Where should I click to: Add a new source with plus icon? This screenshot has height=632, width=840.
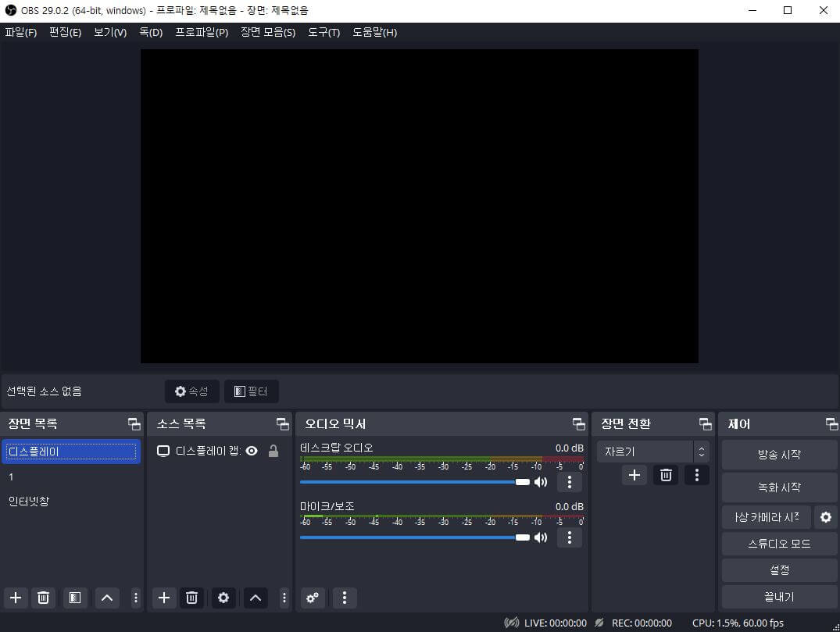click(x=164, y=598)
